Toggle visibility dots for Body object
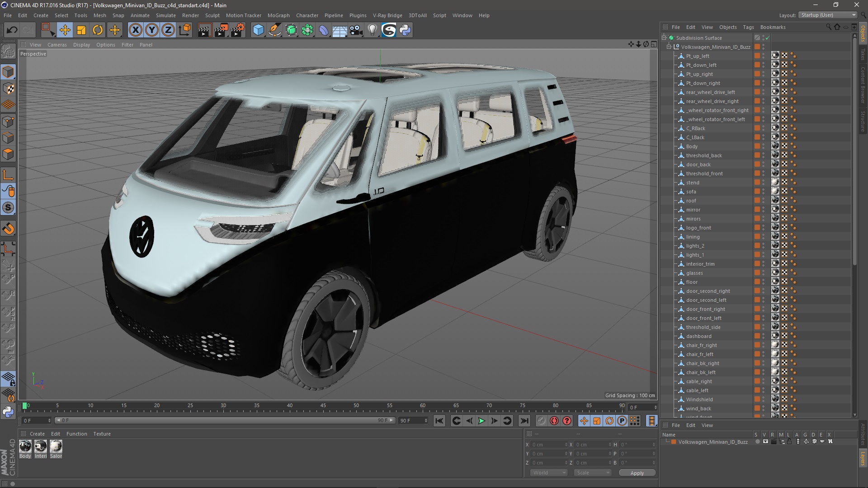The image size is (868, 488). point(764,146)
